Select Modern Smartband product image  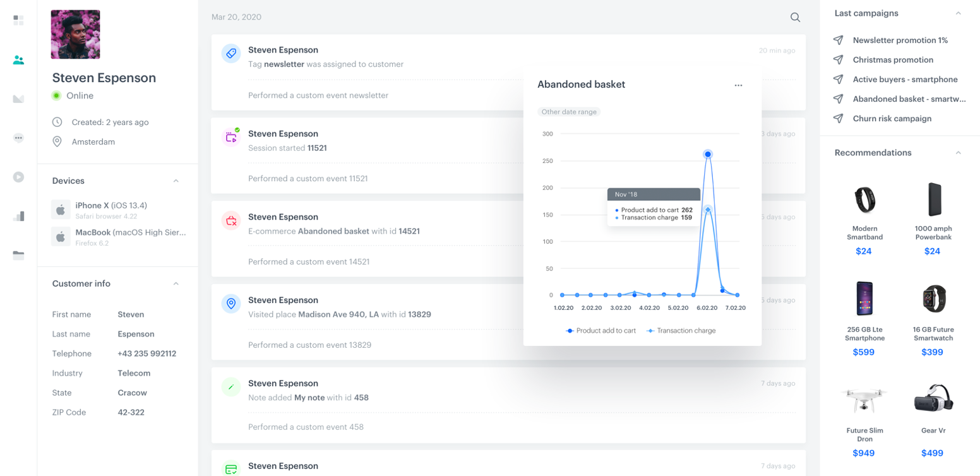coord(864,199)
